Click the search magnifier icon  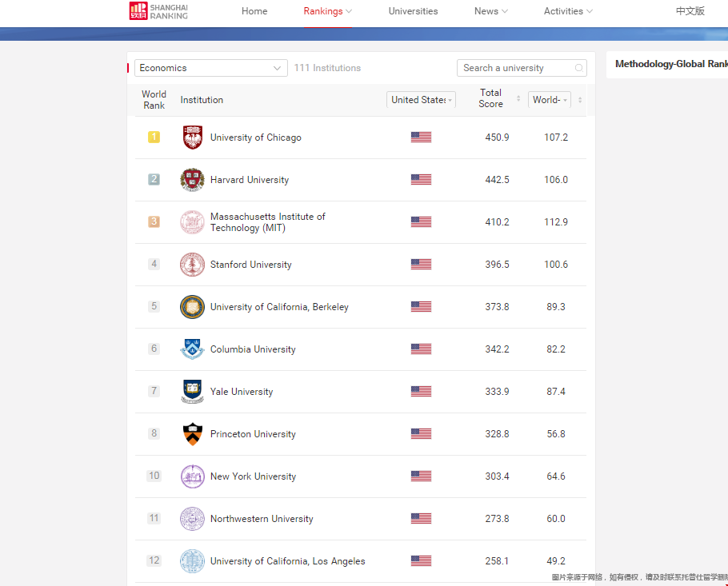point(579,68)
